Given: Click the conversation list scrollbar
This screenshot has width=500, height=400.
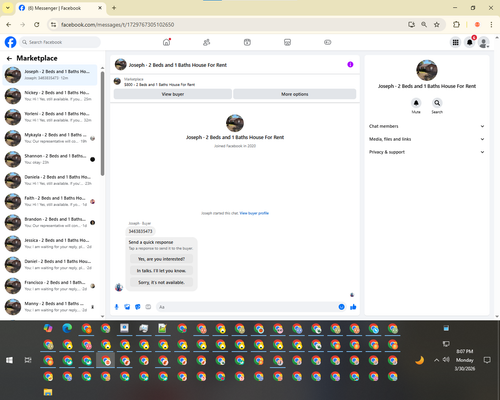Looking at the screenshot, I should coord(102,123).
